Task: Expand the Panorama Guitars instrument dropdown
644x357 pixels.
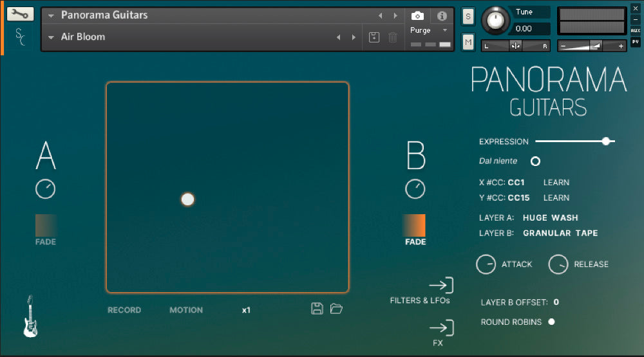Action: (52, 15)
